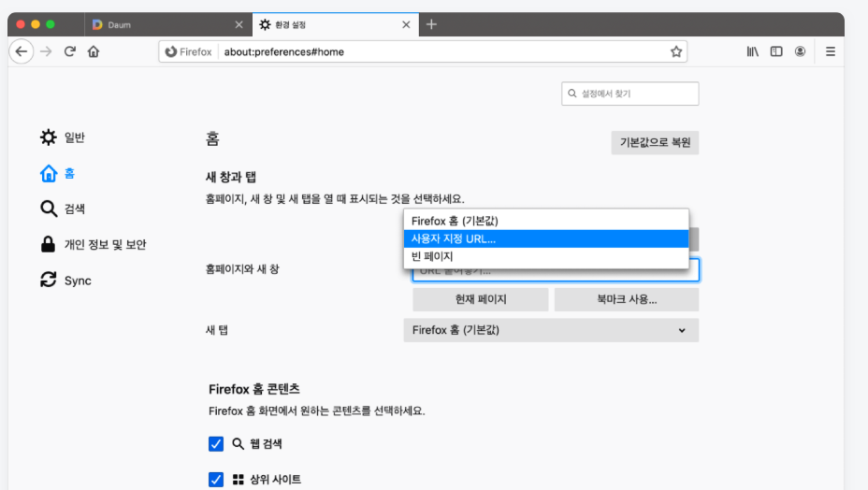
Task: Bookmark this page with the star icon
Action: 676,51
